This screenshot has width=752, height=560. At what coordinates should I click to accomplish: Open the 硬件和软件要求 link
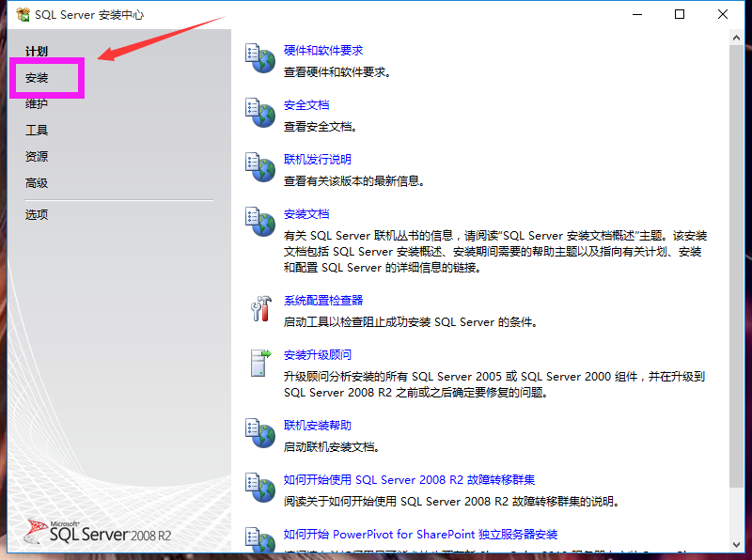pos(323,51)
